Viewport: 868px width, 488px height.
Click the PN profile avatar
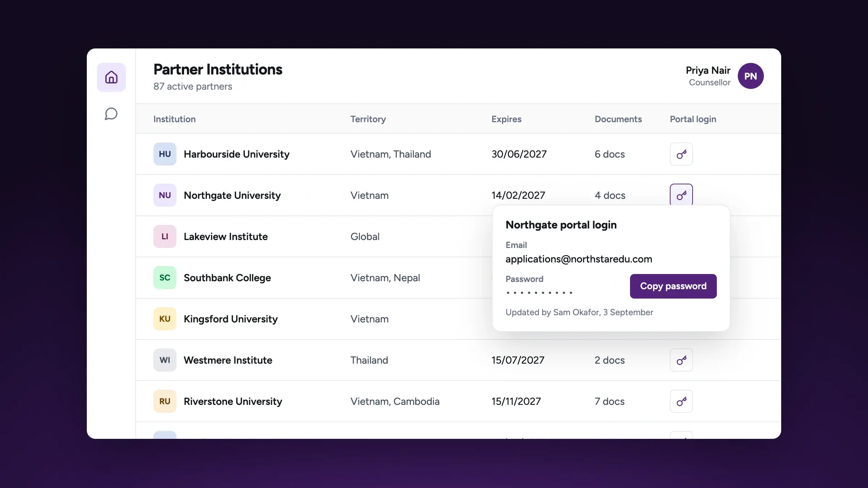(751, 76)
